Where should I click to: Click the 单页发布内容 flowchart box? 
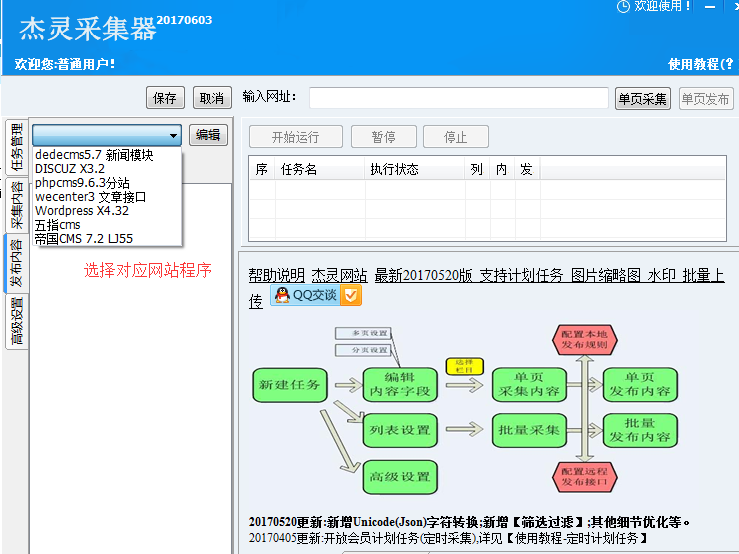click(x=640, y=384)
